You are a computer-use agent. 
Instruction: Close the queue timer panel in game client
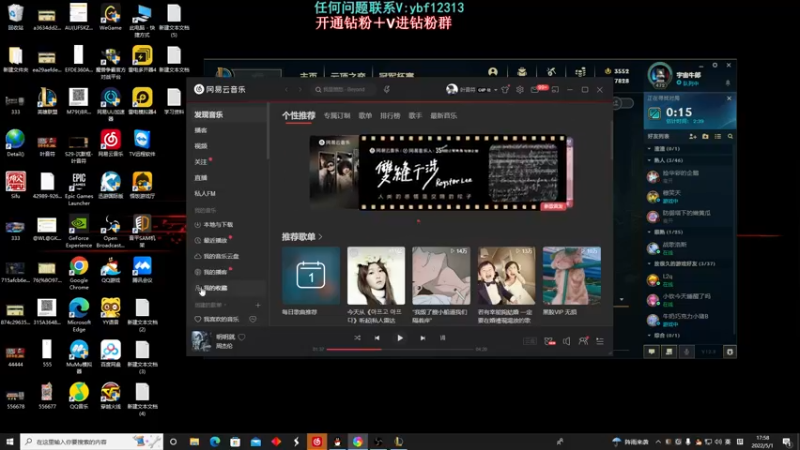click(729, 98)
